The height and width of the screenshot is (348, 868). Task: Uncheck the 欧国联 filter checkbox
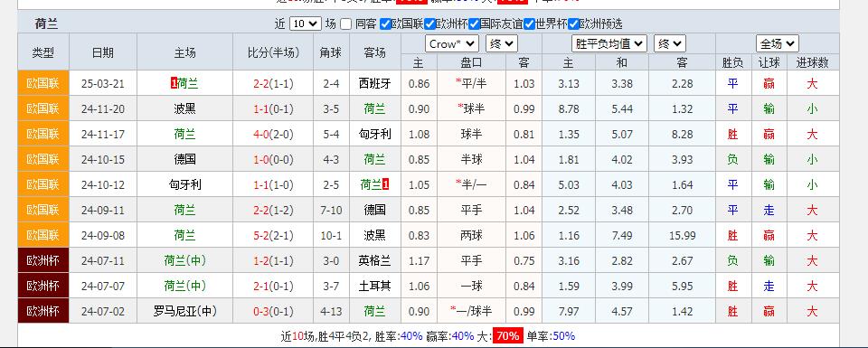386,24
